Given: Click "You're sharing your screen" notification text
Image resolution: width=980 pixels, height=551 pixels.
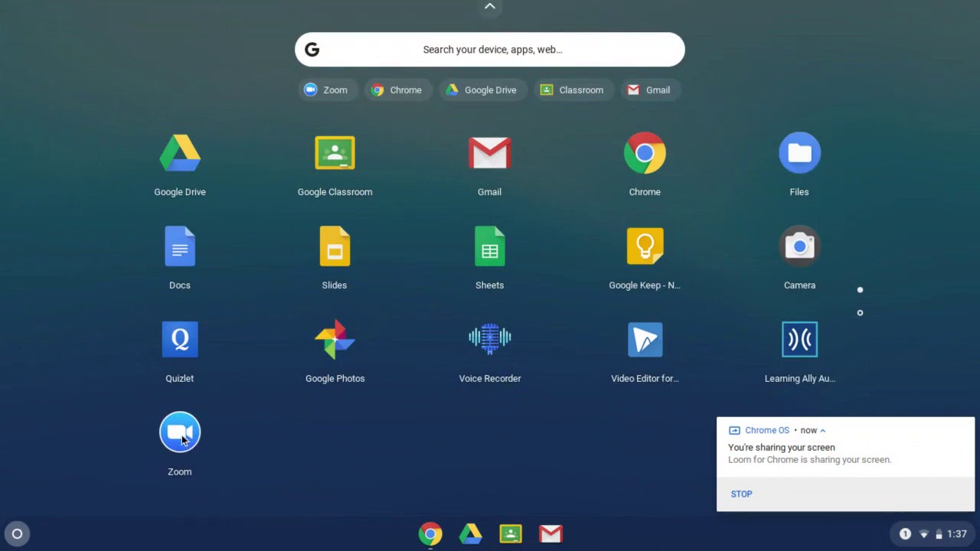Looking at the screenshot, I should click(782, 448).
